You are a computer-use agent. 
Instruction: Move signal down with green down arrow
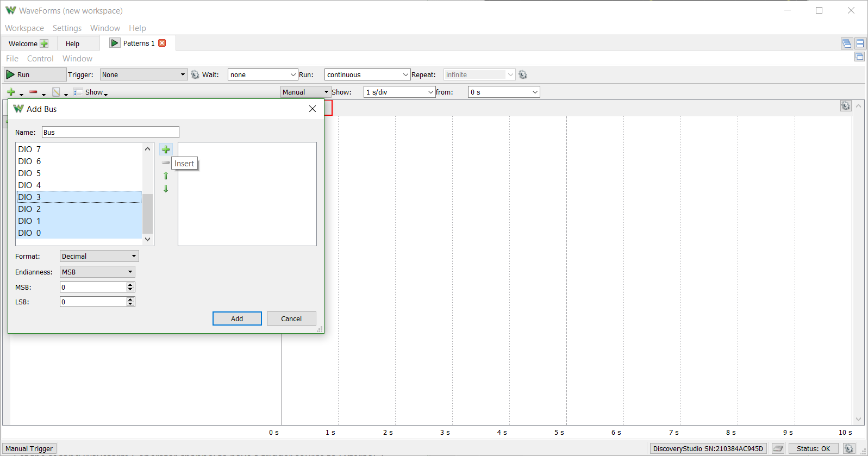(166, 189)
